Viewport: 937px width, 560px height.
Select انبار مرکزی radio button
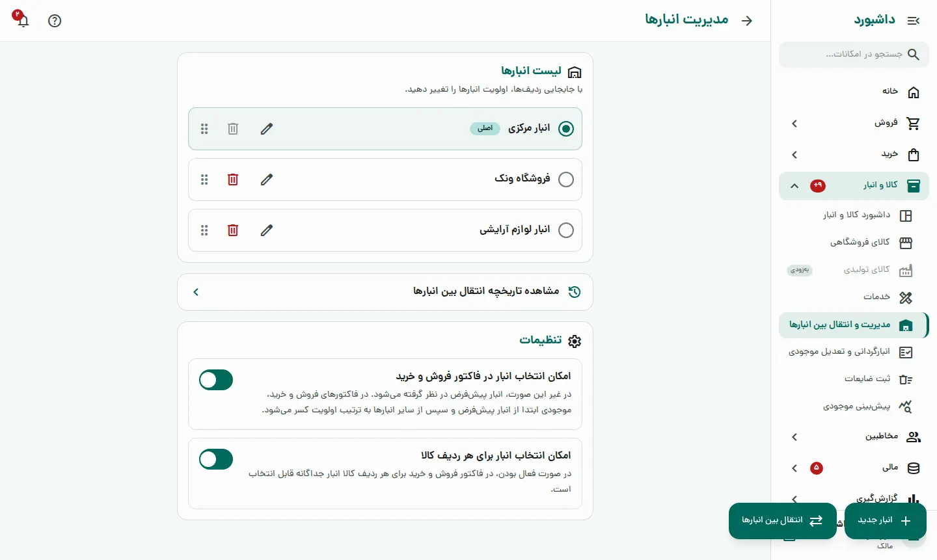pos(566,129)
